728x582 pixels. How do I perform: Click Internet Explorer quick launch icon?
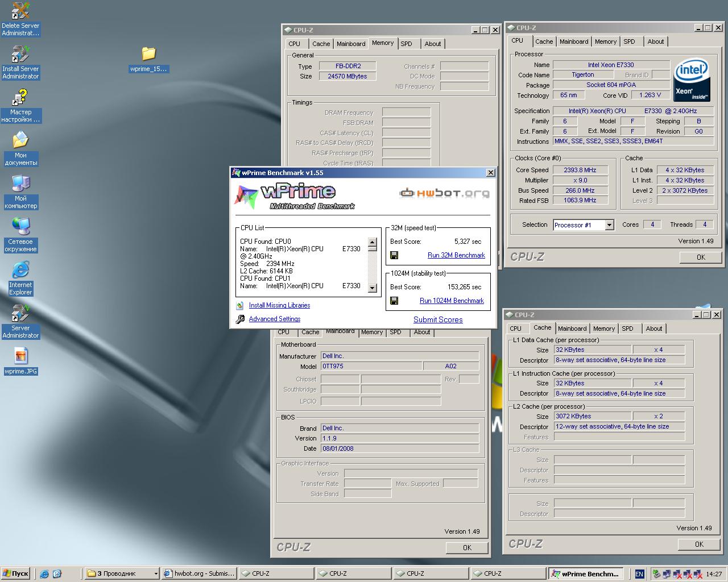click(44, 574)
